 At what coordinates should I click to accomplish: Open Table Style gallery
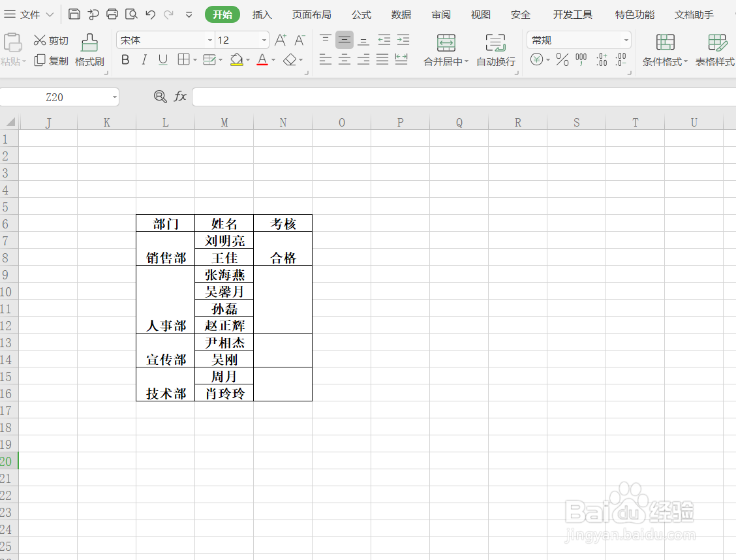point(715,50)
